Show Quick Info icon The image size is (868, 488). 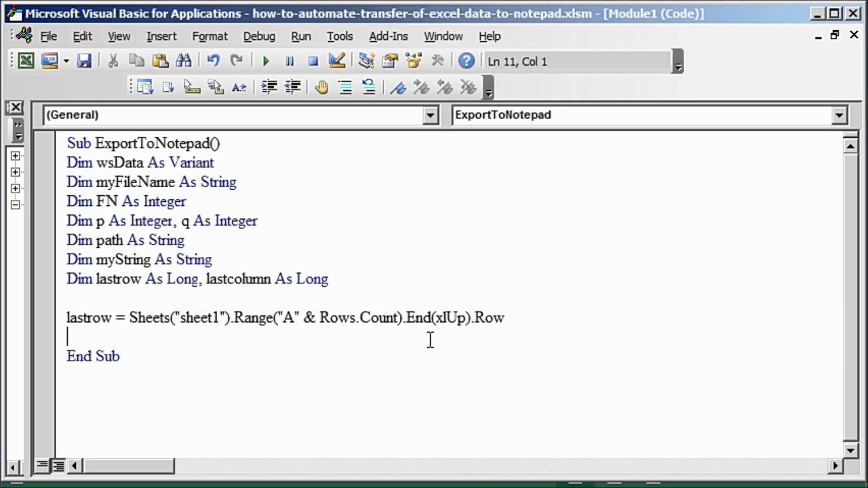tap(192, 87)
